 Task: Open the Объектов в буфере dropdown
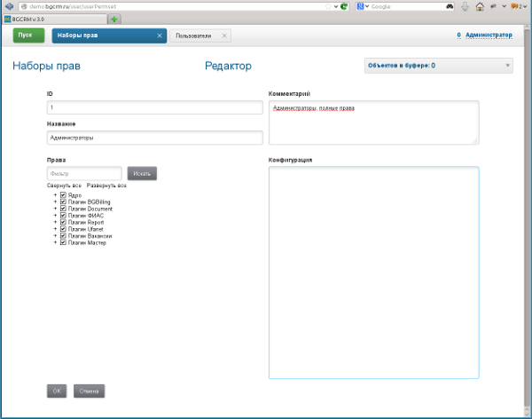(x=508, y=66)
